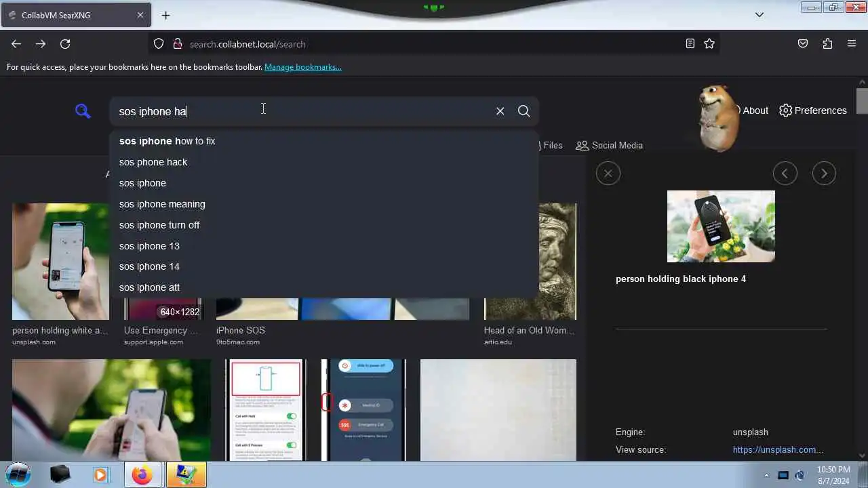The width and height of the screenshot is (868, 488).
Task: Switch to Files category
Action: coord(551,145)
